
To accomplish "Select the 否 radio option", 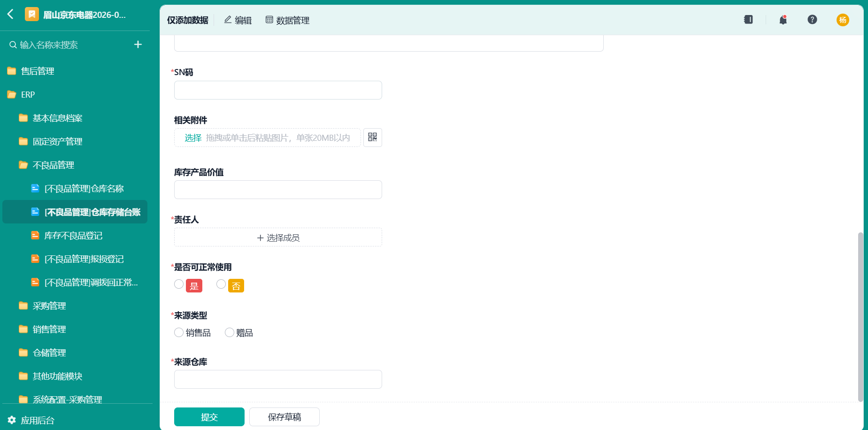I will 221,284.
